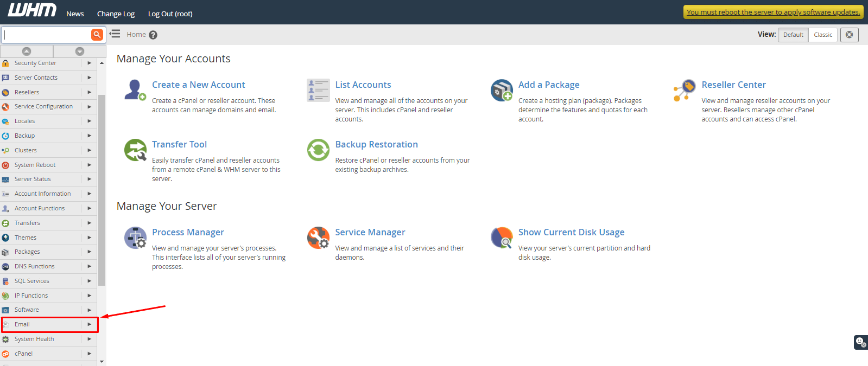The width and height of the screenshot is (868, 366).
Task: Collapse all sidebar categories with up arrow
Action: point(27,51)
